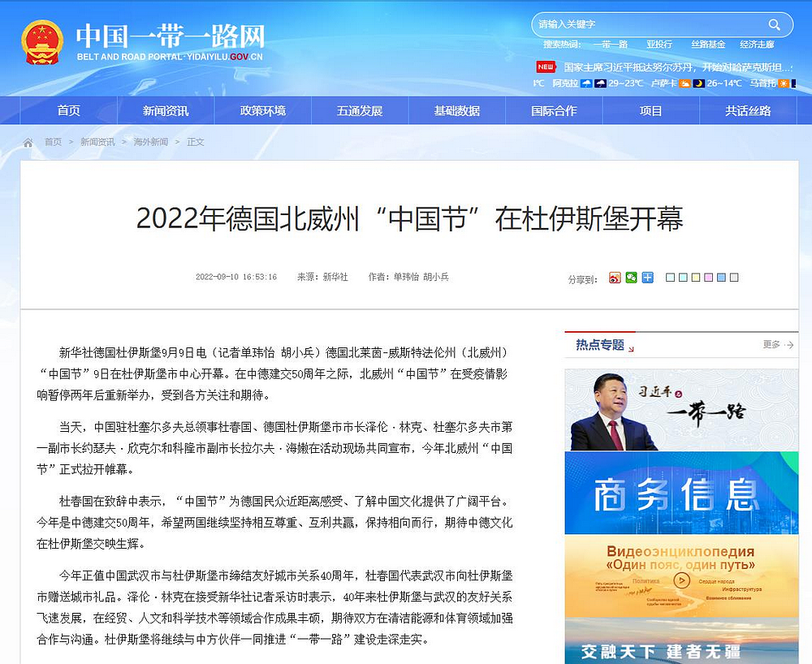Click the search magnifier icon
Viewport: 812px width, 664px height.
coord(775,24)
